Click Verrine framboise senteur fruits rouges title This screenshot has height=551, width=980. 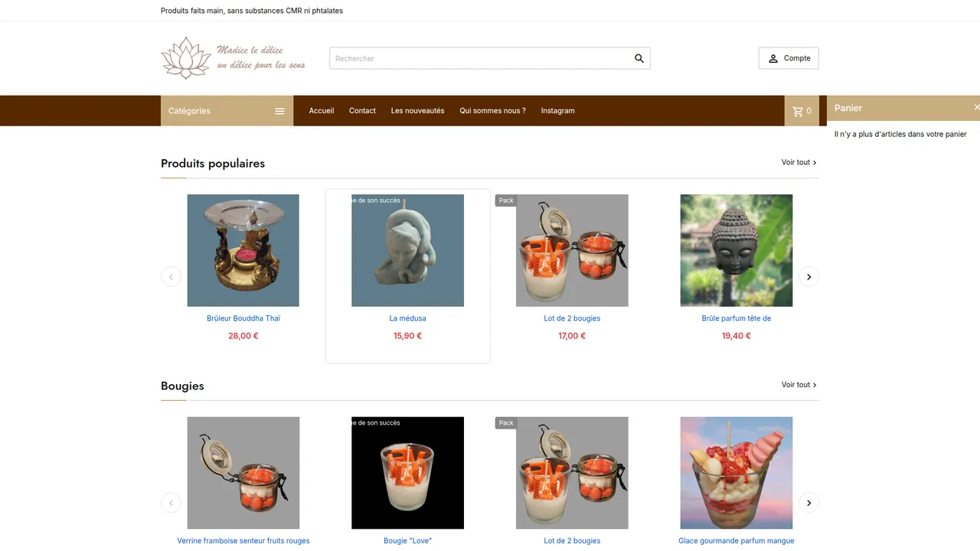click(243, 541)
